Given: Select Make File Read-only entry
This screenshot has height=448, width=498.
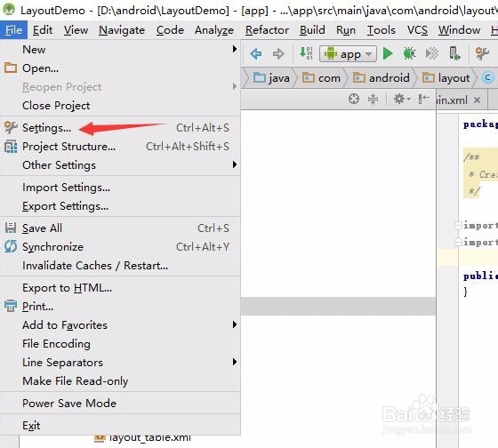Looking at the screenshot, I should pyautogui.click(x=120, y=381).
